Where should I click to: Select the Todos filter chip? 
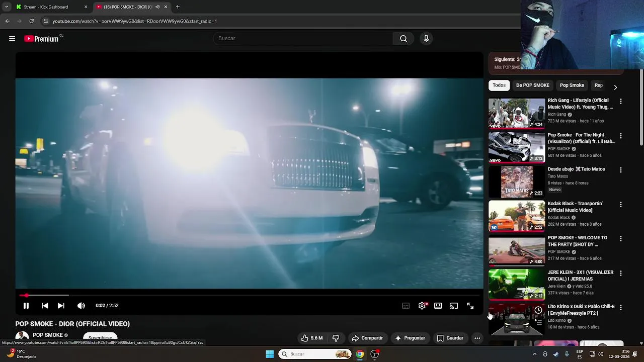pos(499,85)
